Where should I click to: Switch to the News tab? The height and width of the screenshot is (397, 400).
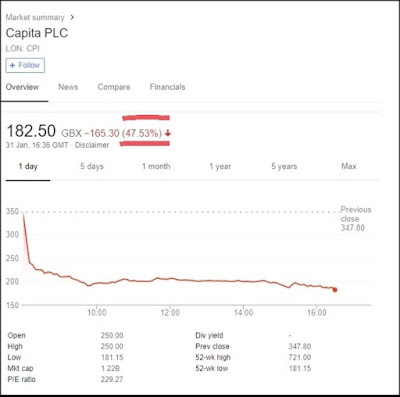(x=68, y=87)
